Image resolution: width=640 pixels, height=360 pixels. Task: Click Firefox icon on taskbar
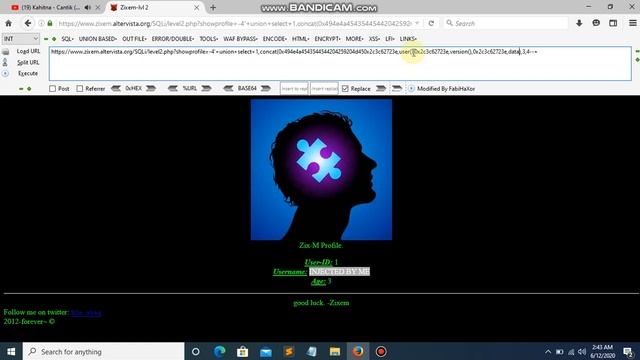(358, 351)
